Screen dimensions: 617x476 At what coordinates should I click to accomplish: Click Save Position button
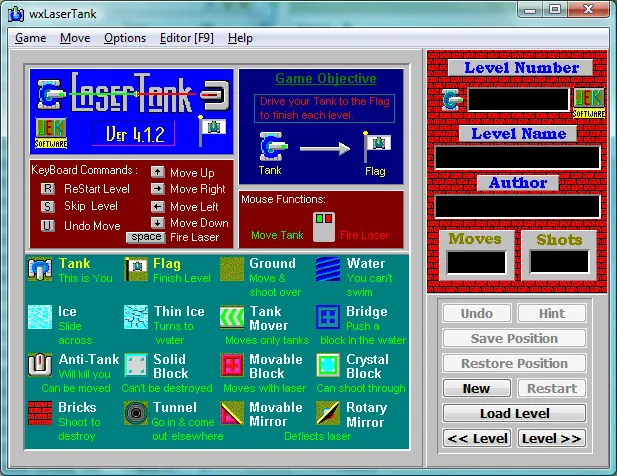514,338
